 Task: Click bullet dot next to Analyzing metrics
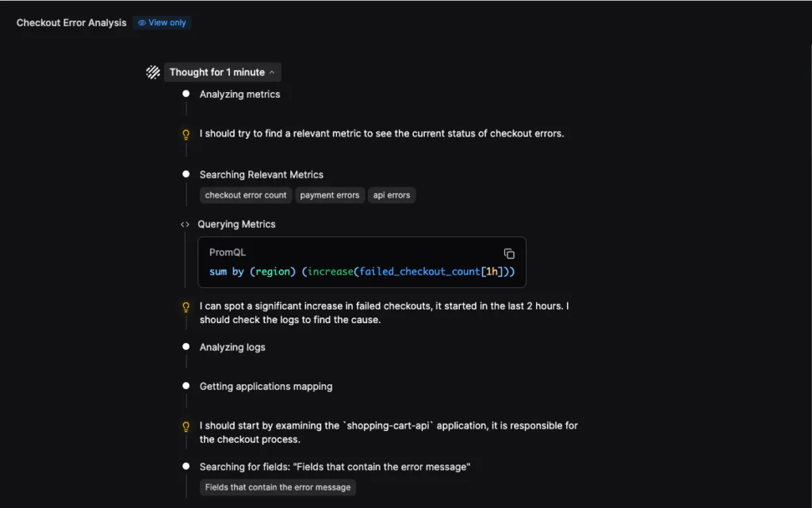[x=186, y=94]
